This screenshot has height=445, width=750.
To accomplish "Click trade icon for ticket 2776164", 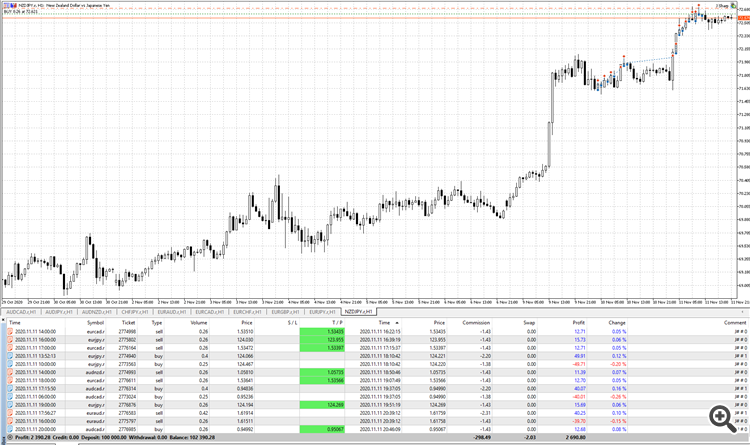I will click(10, 347).
